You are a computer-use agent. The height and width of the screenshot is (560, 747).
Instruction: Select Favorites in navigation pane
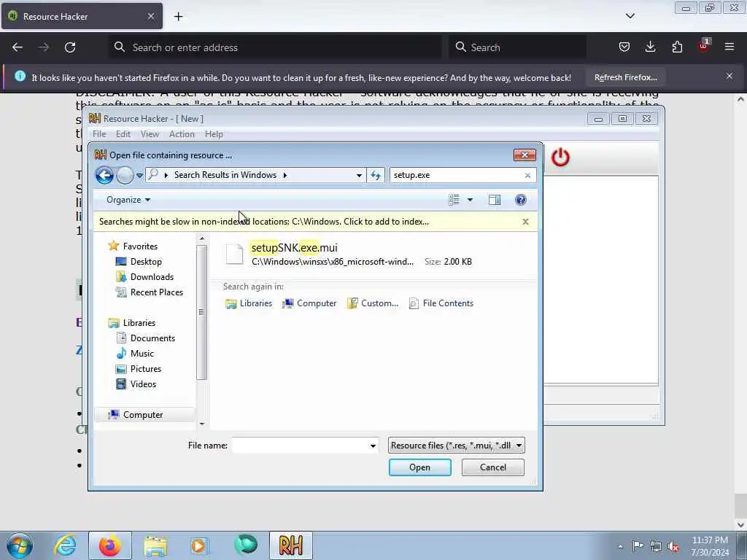(x=133, y=246)
